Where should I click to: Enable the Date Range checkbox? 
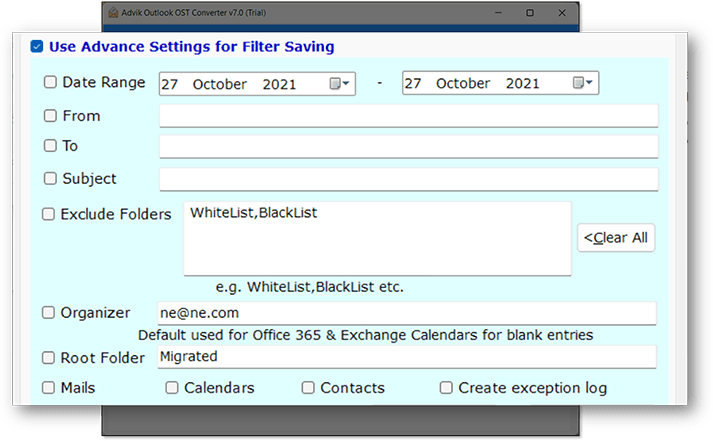point(50,82)
